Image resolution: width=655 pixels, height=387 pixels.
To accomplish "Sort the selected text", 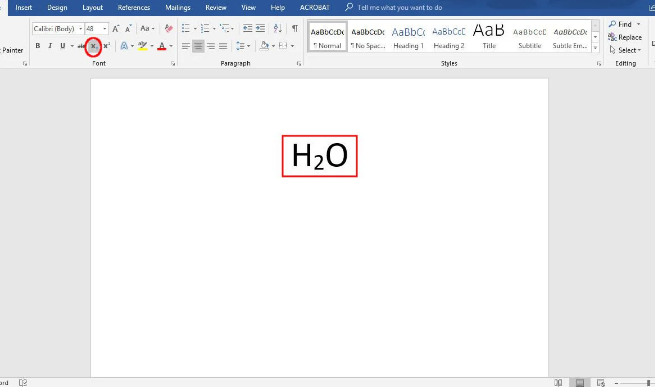I will [x=277, y=28].
